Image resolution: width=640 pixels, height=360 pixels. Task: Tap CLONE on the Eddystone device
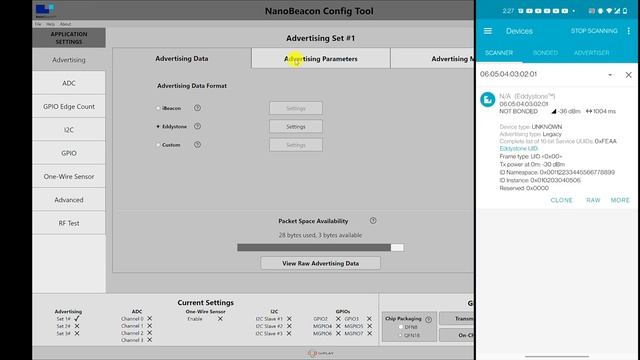561,200
